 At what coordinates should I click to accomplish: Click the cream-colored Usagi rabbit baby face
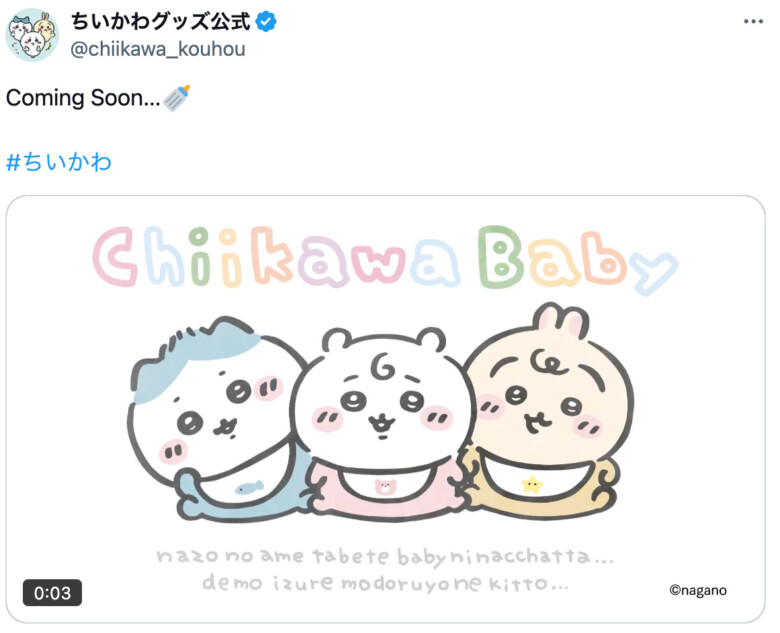click(549, 396)
